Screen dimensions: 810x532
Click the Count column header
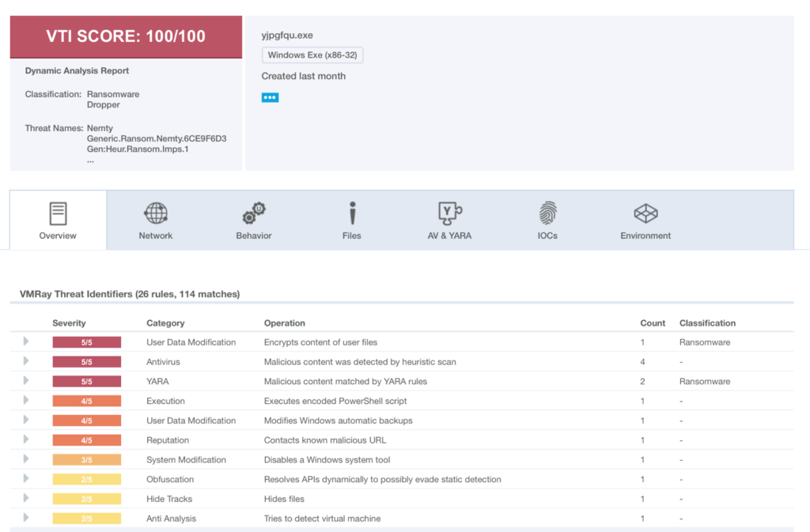tap(653, 323)
